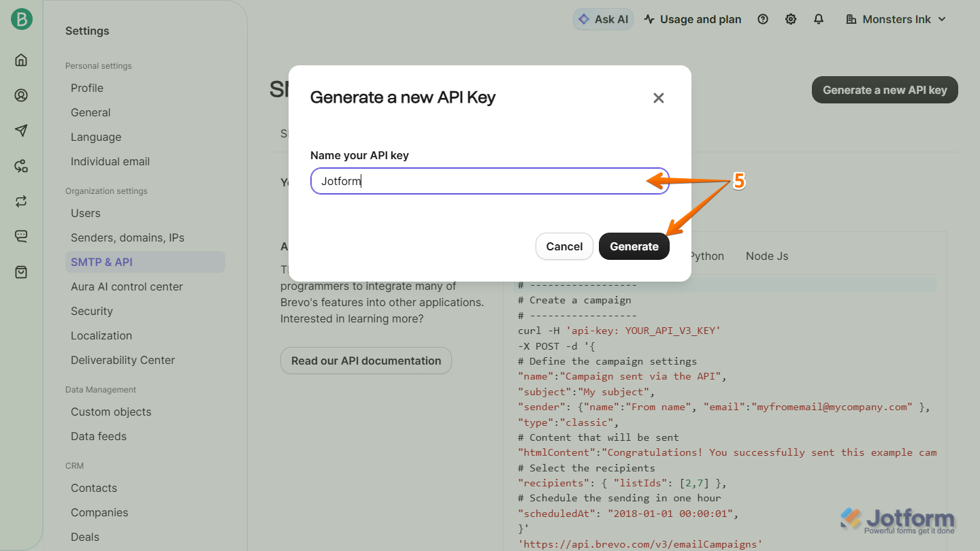Open Contacts via the person sidebar icon
This screenshot has width=980, height=551.
pos(20,95)
